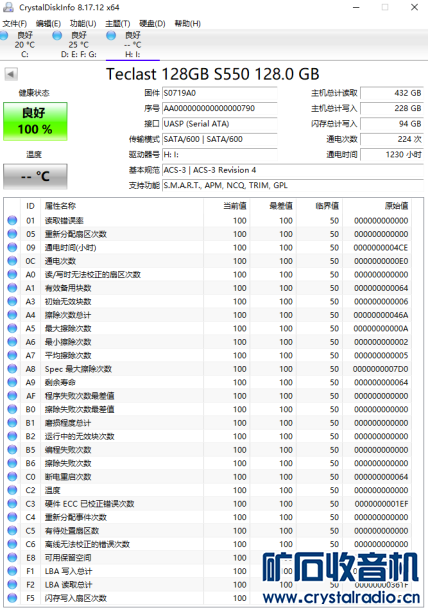428x610 pixels.
Task: Open the 编辑(E) menu
Action: 48,24
